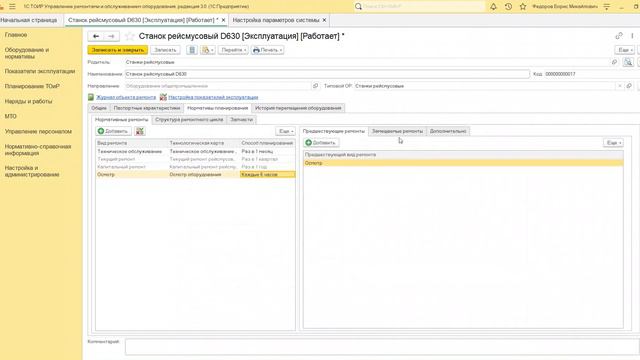640x360 pixels.
Task: Open Еще menu above repairs table
Action: (285, 131)
